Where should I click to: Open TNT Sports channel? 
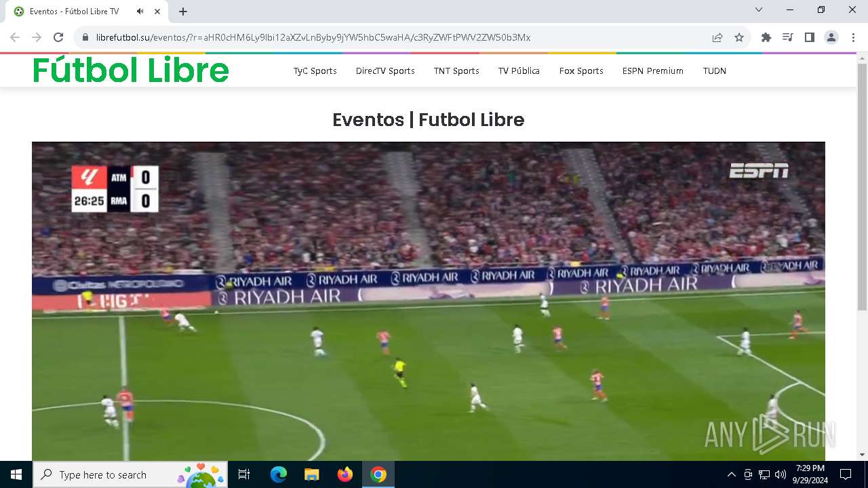[x=456, y=70]
